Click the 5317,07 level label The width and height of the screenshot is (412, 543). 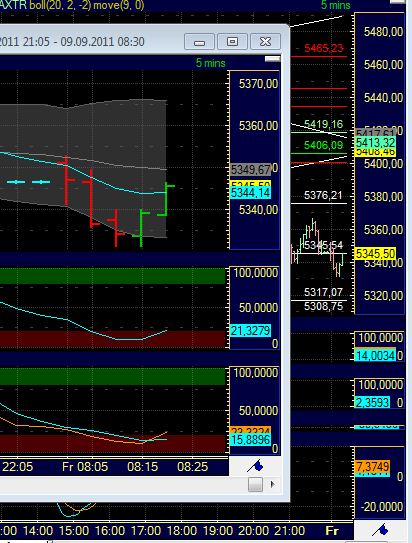(x=323, y=292)
